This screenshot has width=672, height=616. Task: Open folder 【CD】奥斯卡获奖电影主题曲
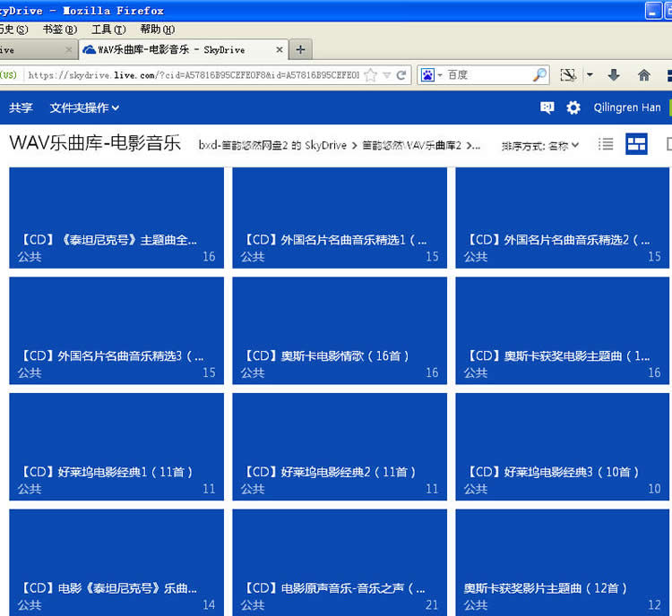563,330
